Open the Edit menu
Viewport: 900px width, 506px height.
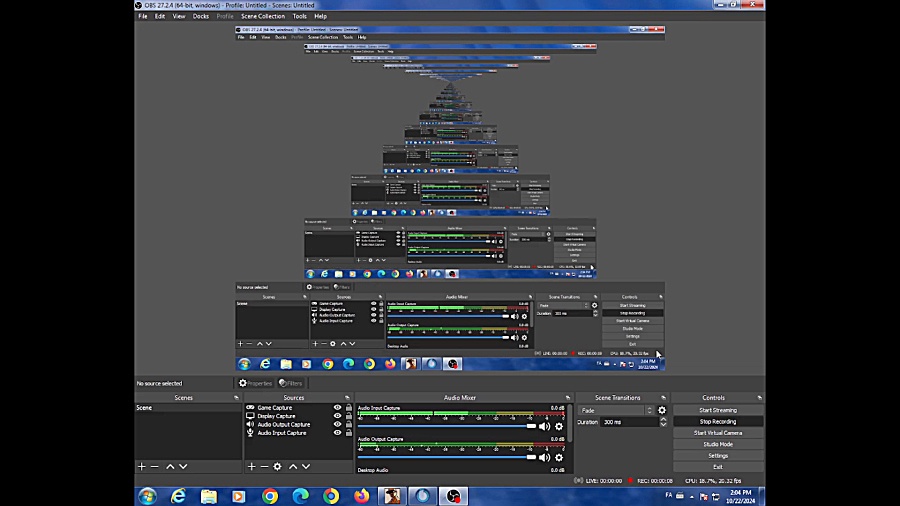pyautogui.click(x=160, y=16)
